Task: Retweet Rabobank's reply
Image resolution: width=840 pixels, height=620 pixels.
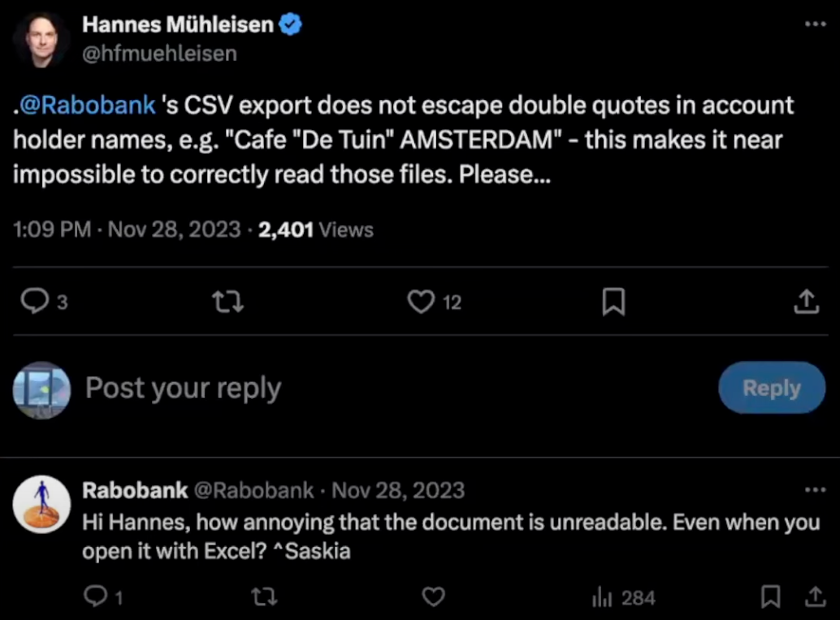Action: (263, 597)
